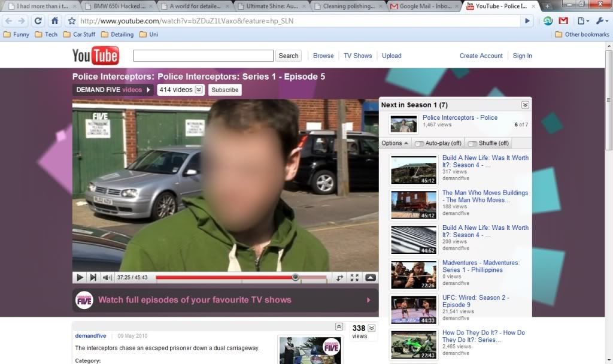The width and height of the screenshot is (613, 364).
Task: Expand the 338 views statistics arrow
Action: (371, 327)
